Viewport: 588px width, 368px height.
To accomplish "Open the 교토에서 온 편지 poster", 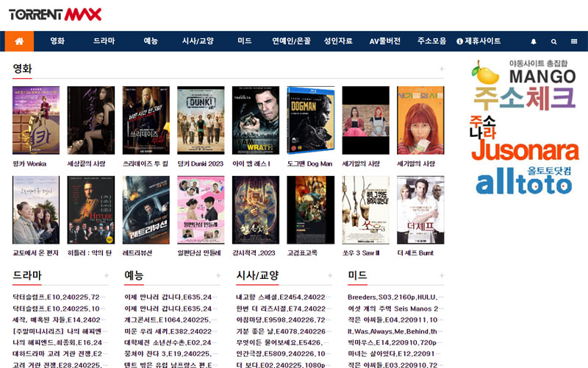I will pos(36,210).
